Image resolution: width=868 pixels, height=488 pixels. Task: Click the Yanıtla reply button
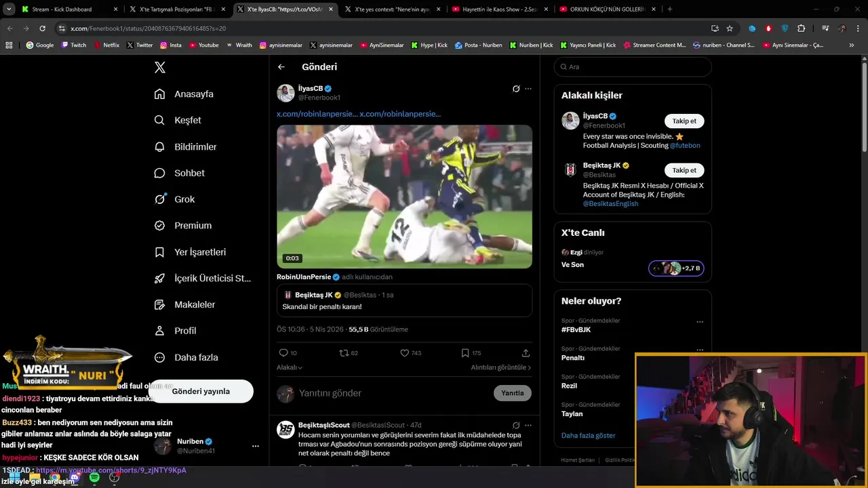pos(513,393)
